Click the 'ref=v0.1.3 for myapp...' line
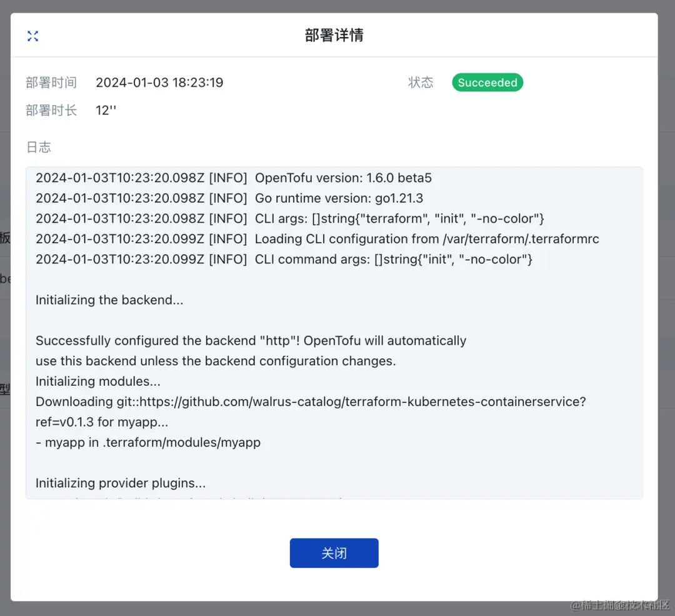Image resolution: width=675 pixels, height=616 pixels. coord(102,422)
